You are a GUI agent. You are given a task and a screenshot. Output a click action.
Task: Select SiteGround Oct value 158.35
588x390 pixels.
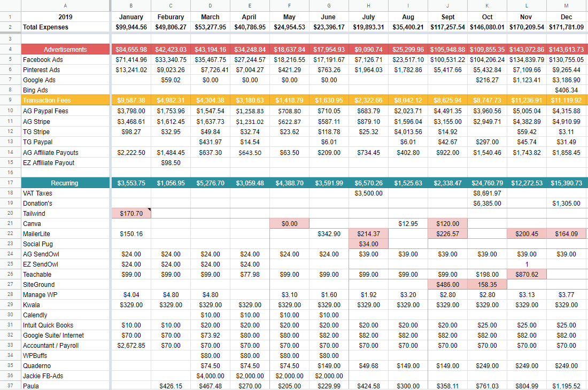[x=487, y=284]
